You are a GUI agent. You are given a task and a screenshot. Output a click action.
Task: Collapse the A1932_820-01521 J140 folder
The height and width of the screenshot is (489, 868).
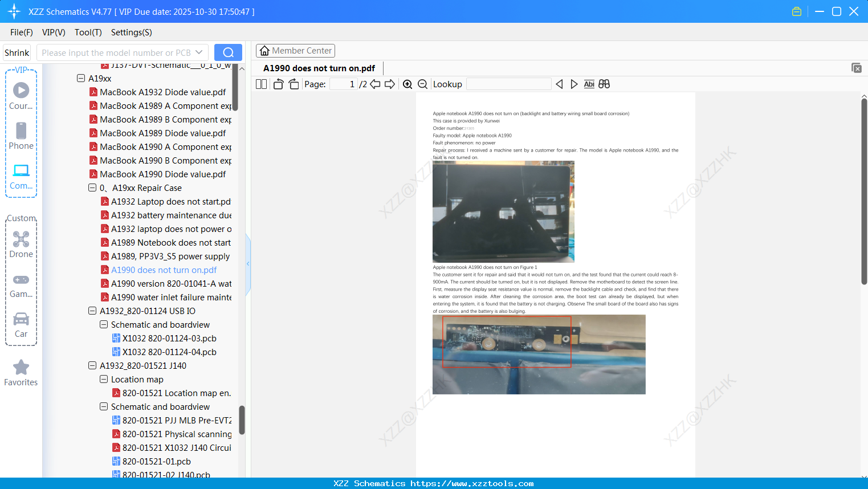tap(92, 365)
